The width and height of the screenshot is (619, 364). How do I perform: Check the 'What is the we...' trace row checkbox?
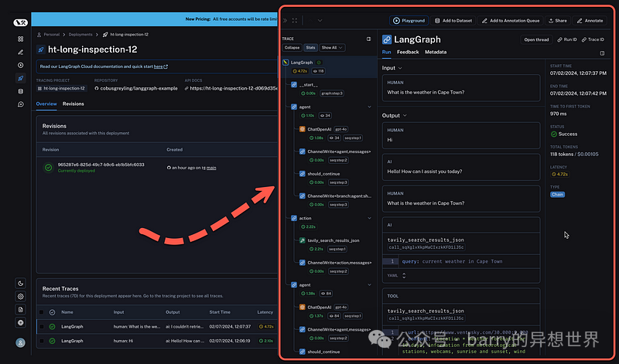pos(42,327)
